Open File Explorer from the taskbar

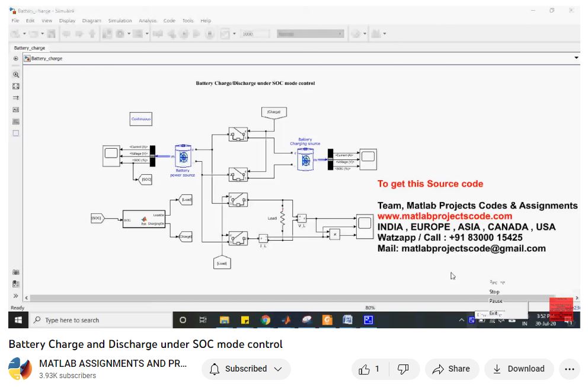point(224,320)
